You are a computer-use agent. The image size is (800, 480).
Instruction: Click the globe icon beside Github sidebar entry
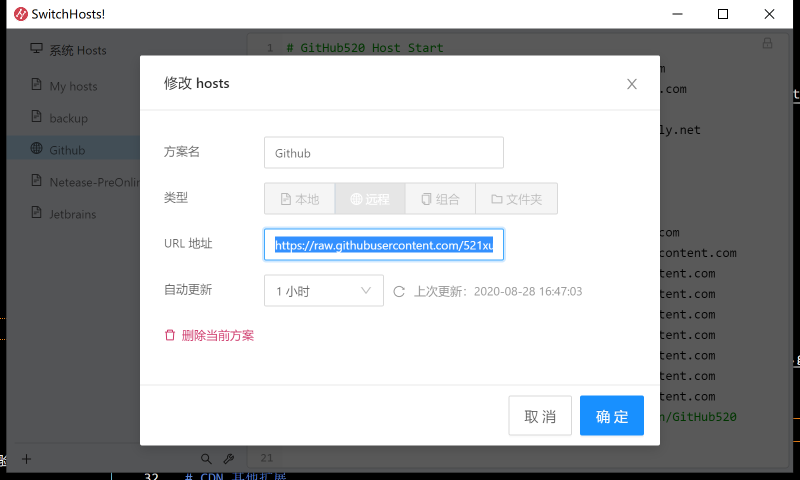click(x=36, y=148)
